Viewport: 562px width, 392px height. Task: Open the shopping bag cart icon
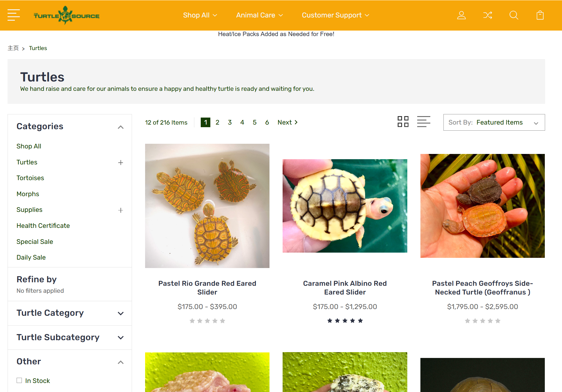(x=540, y=15)
